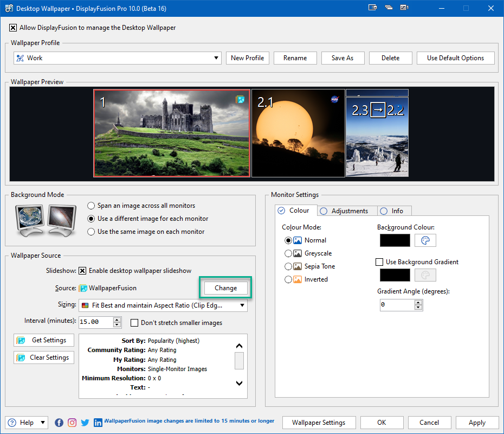This screenshot has height=434, width=504.
Task: Click the Facebook icon at the bottom
Action: tap(59, 422)
